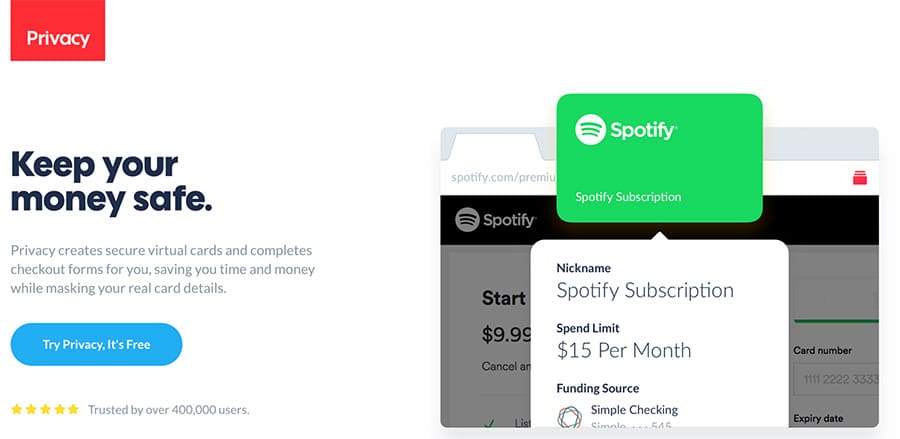Click the Keep your money safe headline
Image resolution: width=900 pixels, height=439 pixels.
click(x=111, y=182)
